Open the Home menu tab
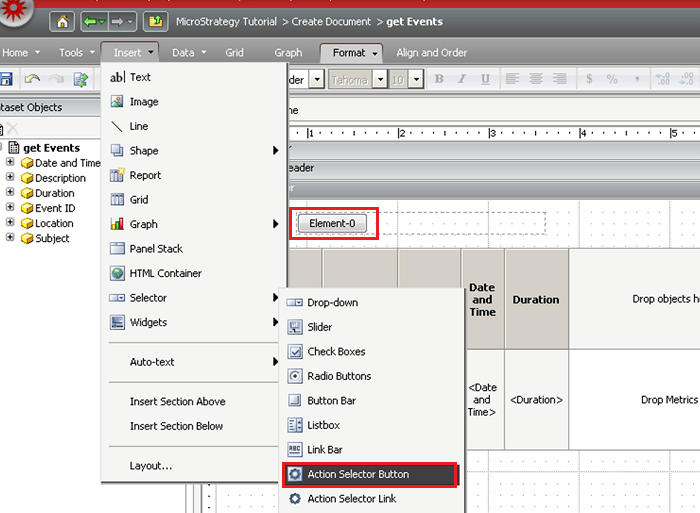700x513 pixels. pos(21,53)
